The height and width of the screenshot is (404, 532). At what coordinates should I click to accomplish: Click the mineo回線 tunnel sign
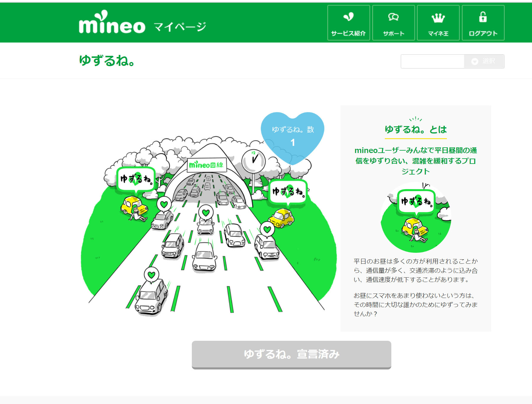point(207,165)
